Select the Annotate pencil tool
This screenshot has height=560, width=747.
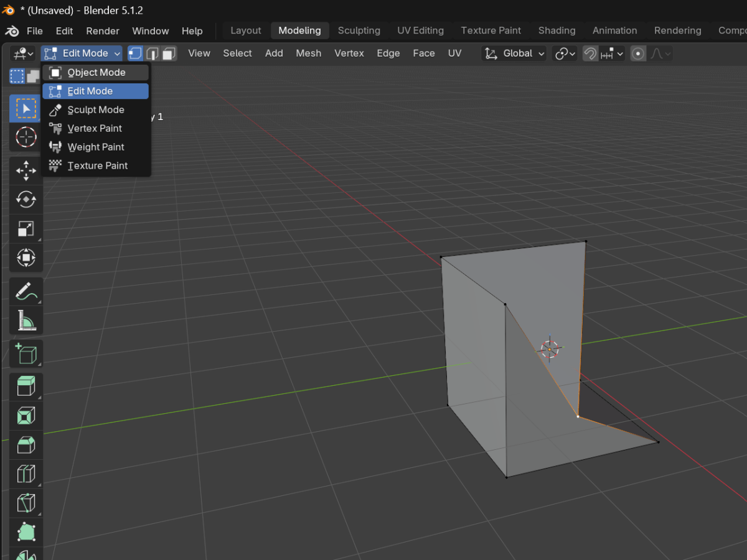click(x=26, y=291)
